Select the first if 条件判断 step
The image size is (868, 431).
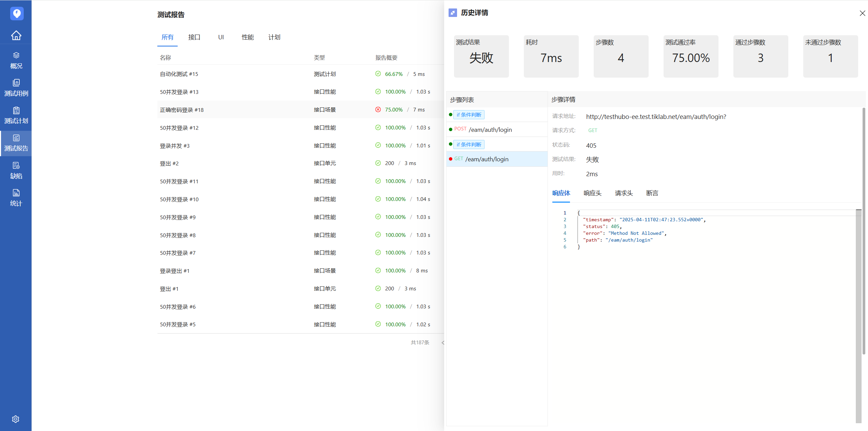click(x=469, y=115)
